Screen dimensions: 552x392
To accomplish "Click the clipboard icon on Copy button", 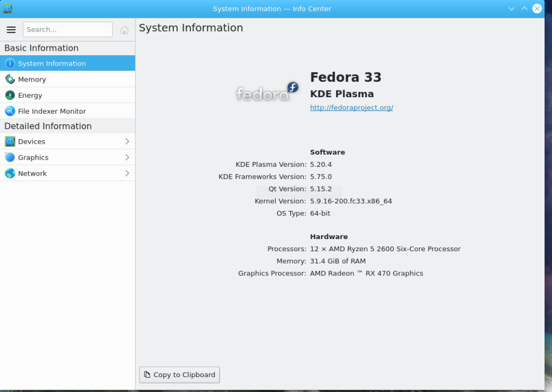I will 147,374.
